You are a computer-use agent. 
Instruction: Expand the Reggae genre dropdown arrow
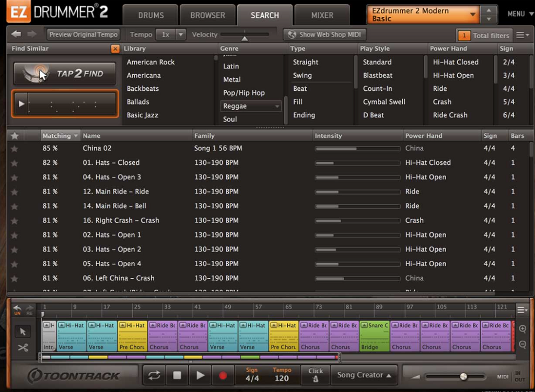(x=277, y=106)
